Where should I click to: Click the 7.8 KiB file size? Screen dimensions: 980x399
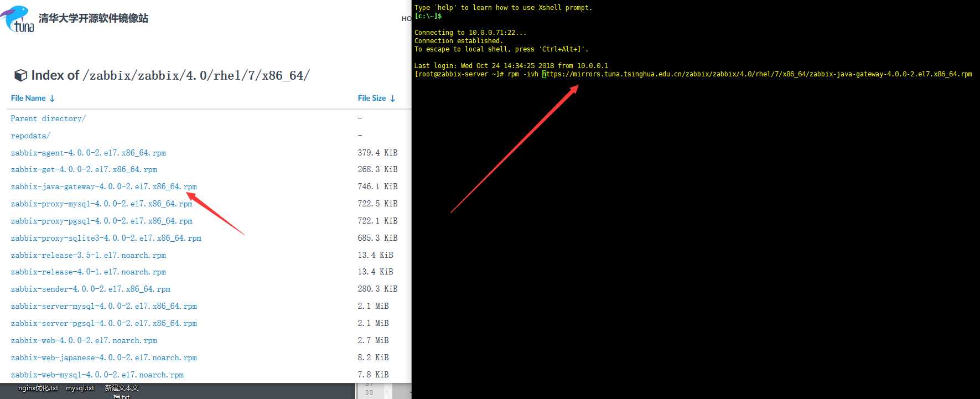(x=373, y=375)
